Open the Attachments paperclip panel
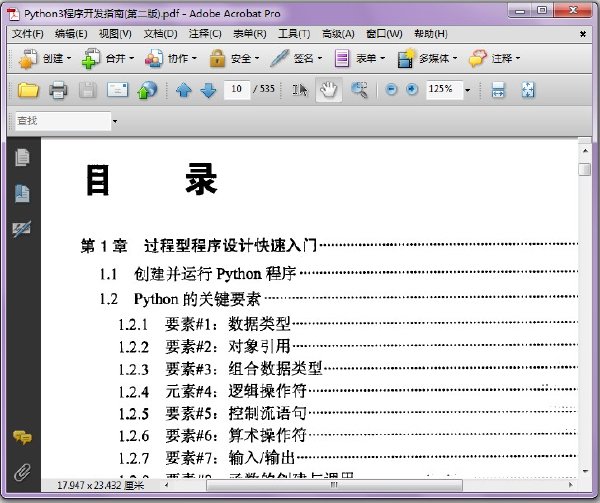 [22, 472]
